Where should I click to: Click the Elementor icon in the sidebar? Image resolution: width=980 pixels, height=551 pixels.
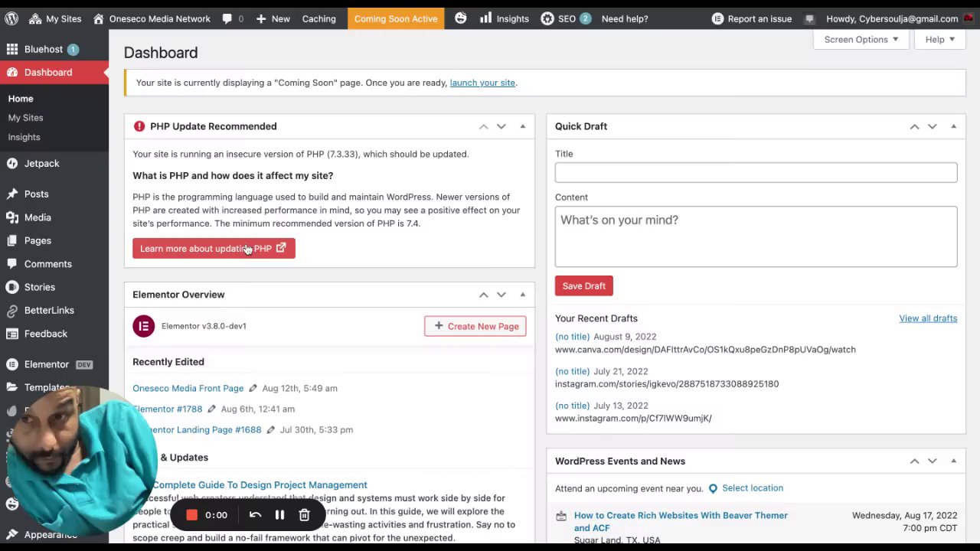pyautogui.click(x=12, y=364)
